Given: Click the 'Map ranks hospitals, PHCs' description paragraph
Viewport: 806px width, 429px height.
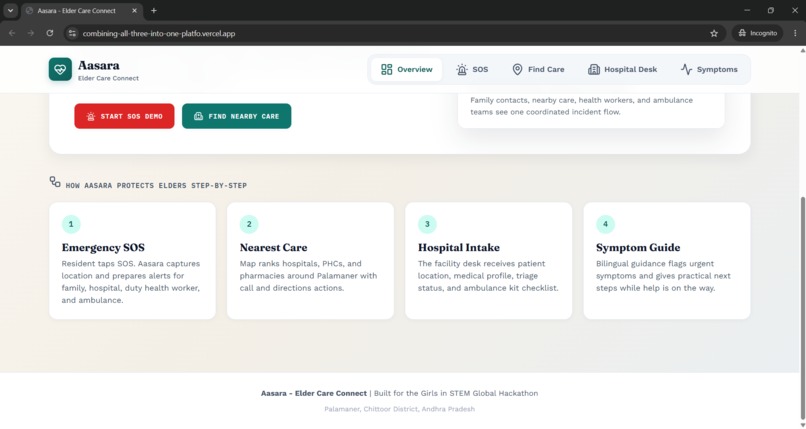Looking at the screenshot, I should pyautogui.click(x=308, y=276).
